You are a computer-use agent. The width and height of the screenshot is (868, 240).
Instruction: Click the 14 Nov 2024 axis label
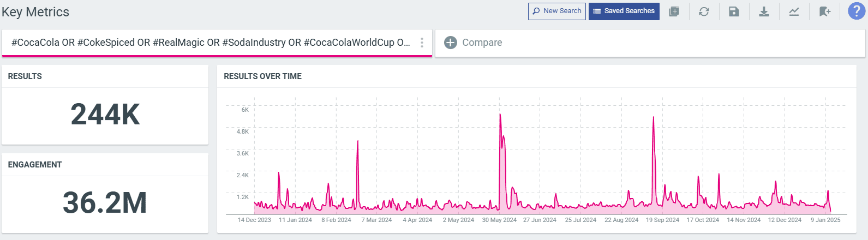click(x=744, y=220)
